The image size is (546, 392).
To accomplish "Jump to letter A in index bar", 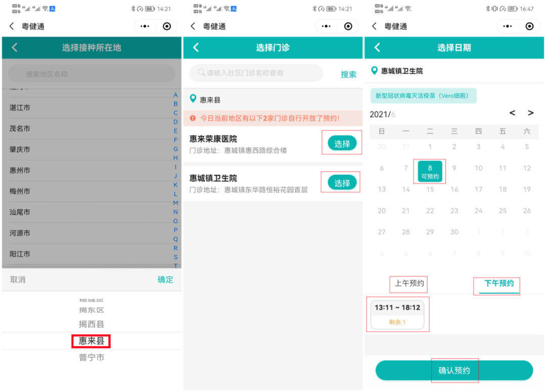I will (175, 95).
